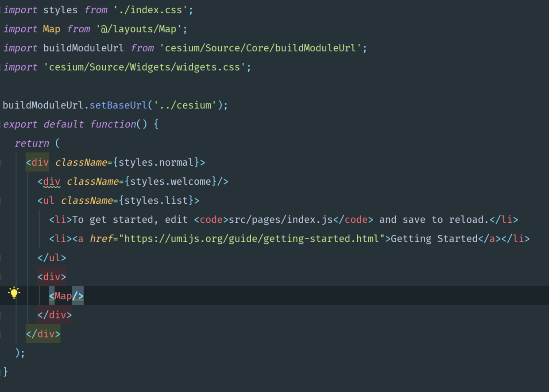549x392 pixels.
Task: Click the 'return' keyword
Action: [32, 144]
